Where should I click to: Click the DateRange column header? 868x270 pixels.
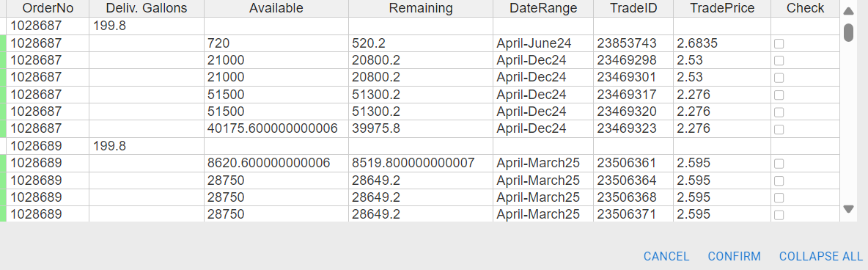coord(543,8)
